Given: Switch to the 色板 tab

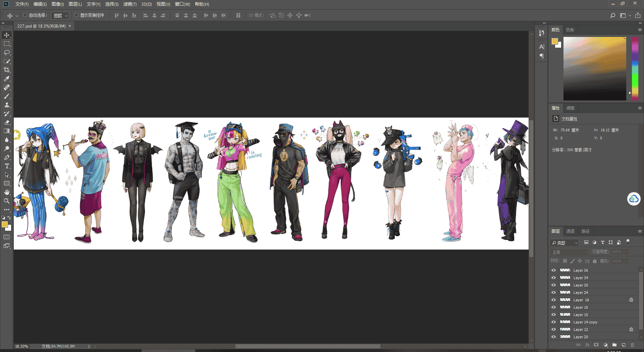Looking at the screenshot, I should 570,30.
